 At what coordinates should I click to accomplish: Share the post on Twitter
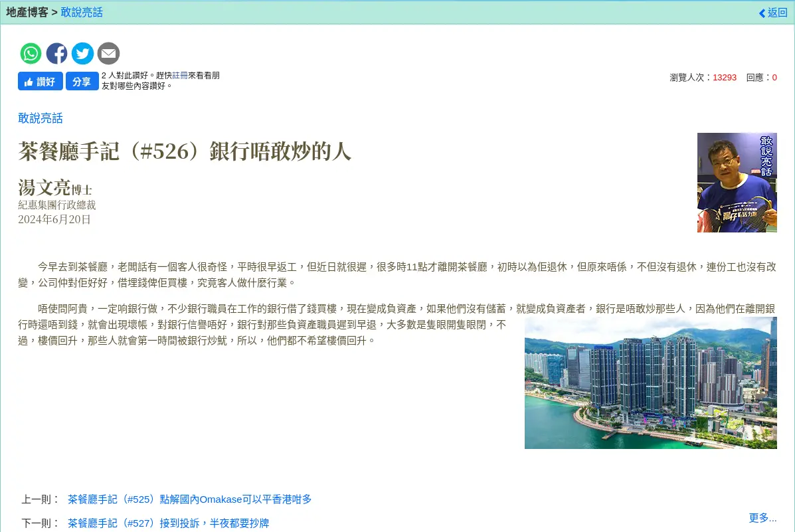82,53
